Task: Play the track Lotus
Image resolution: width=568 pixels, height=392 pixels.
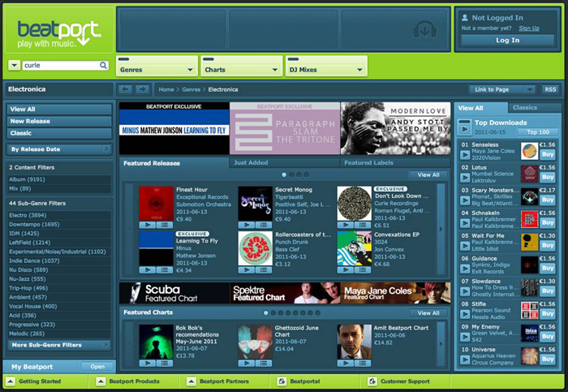Action: coord(465,178)
